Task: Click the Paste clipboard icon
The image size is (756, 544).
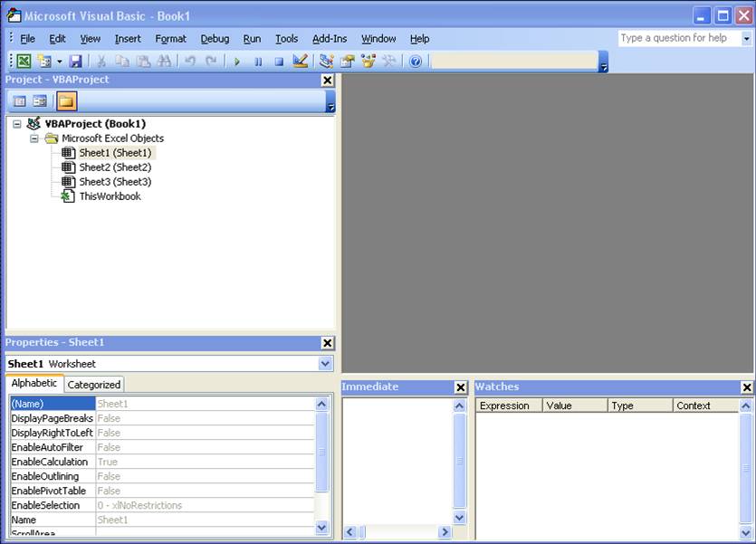Action: (x=143, y=62)
